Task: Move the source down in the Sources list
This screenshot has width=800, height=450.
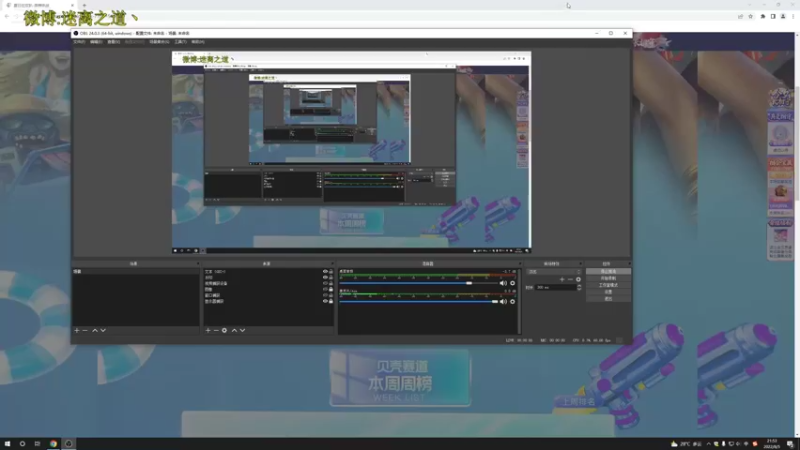Action: (242, 331)
